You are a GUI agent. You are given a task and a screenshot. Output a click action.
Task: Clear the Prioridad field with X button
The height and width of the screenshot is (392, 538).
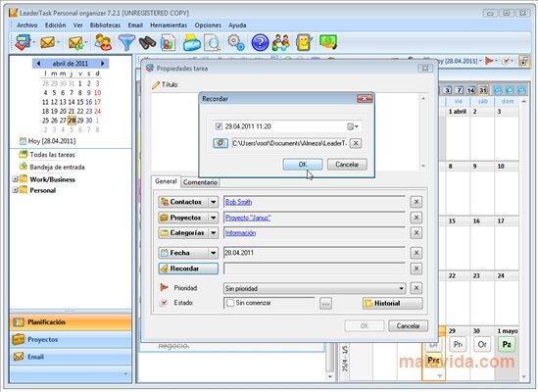coord(416,288)
